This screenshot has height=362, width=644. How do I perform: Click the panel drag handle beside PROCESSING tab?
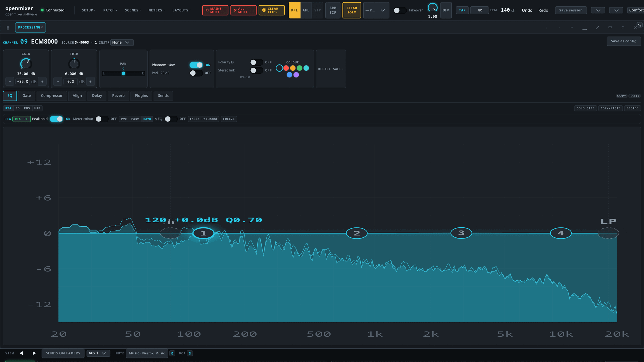click(8, 27)
